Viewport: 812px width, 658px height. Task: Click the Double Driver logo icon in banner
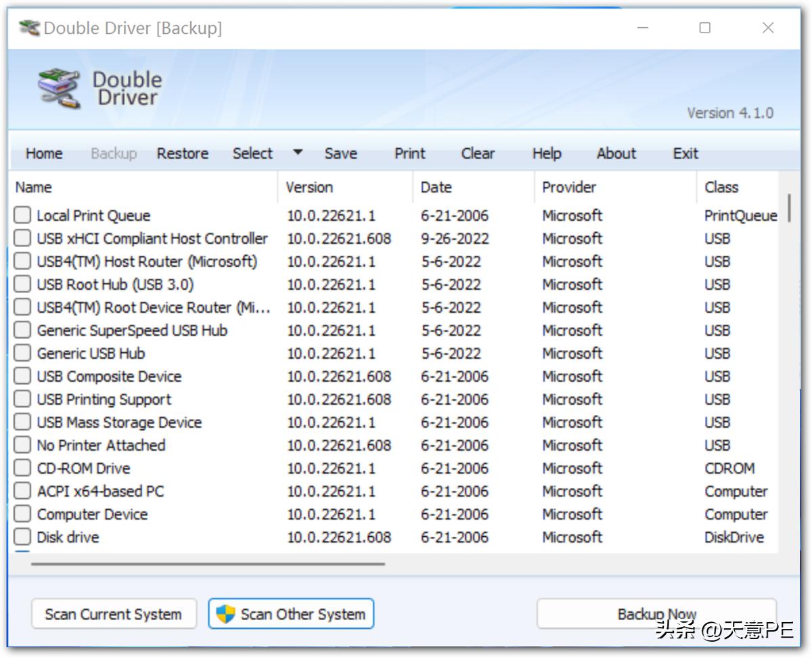point(60,87)
